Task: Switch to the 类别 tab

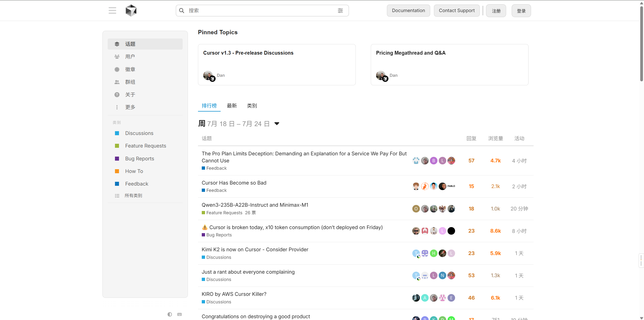Action: tap(252, 106)
